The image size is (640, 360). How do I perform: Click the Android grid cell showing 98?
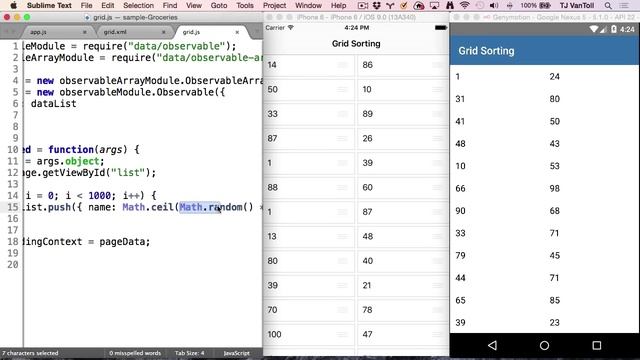coord(554,189)
